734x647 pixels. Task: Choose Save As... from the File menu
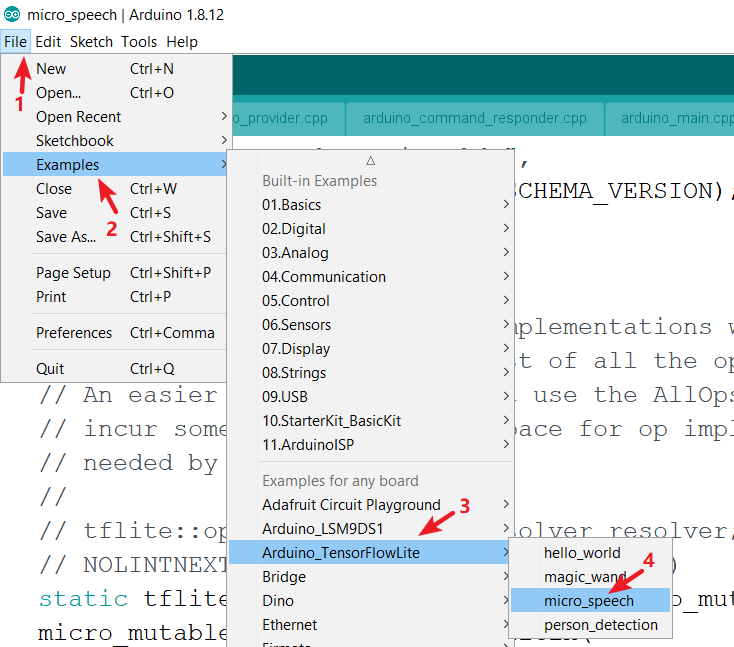pos(115,236)
